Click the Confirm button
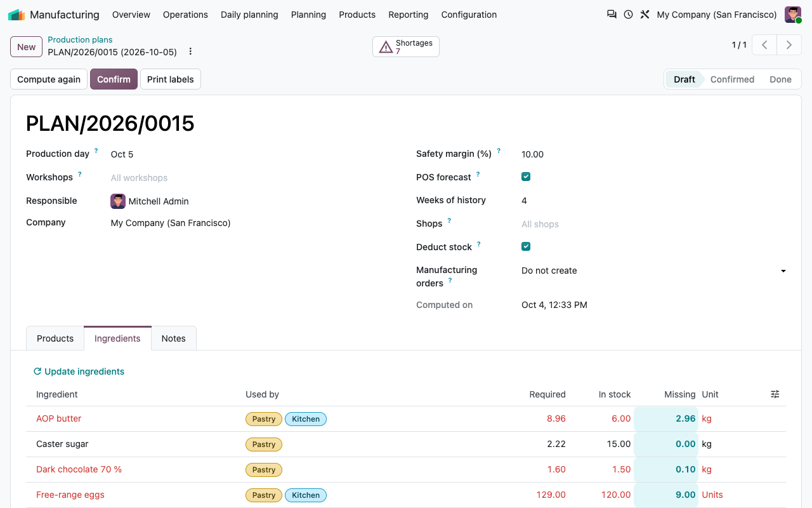The image size is (812, 508). (114, 79)
